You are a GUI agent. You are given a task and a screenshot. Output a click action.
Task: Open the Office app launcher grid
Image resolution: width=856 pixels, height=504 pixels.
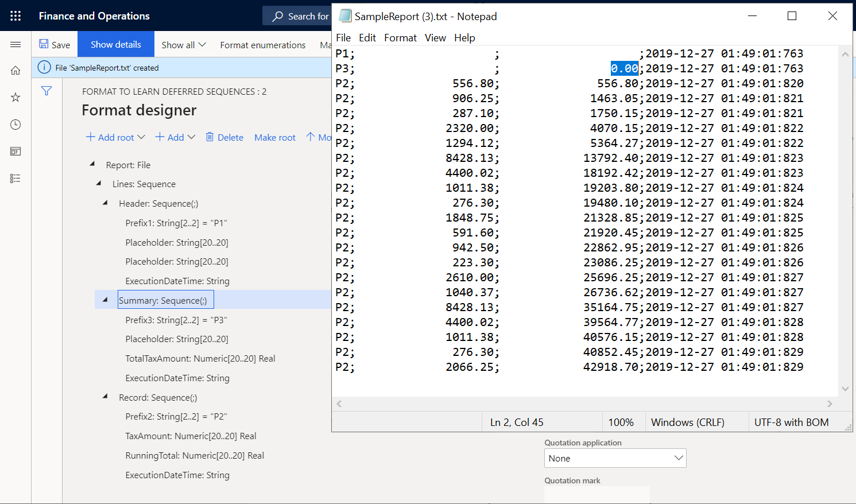click(x=16, y=15)
